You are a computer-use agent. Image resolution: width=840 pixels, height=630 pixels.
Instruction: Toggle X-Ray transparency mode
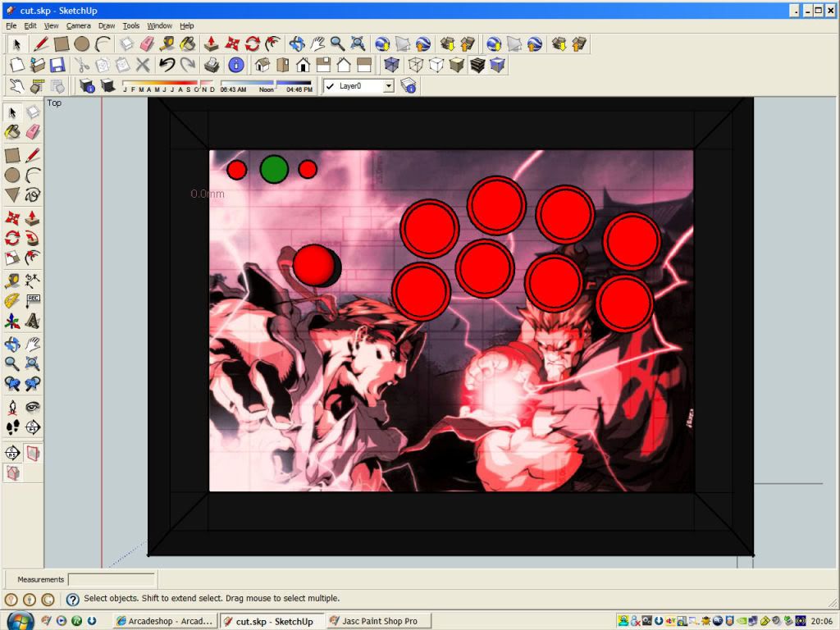tap(391, 65)
